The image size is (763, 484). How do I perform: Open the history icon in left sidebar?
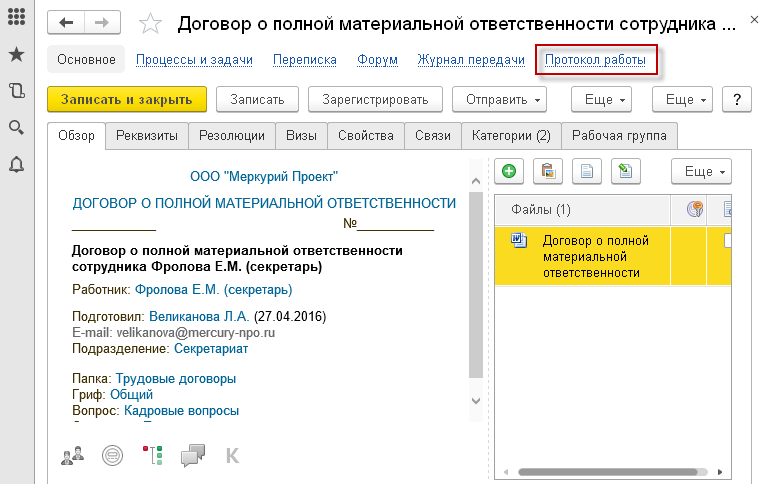click(x=16, y=91)
